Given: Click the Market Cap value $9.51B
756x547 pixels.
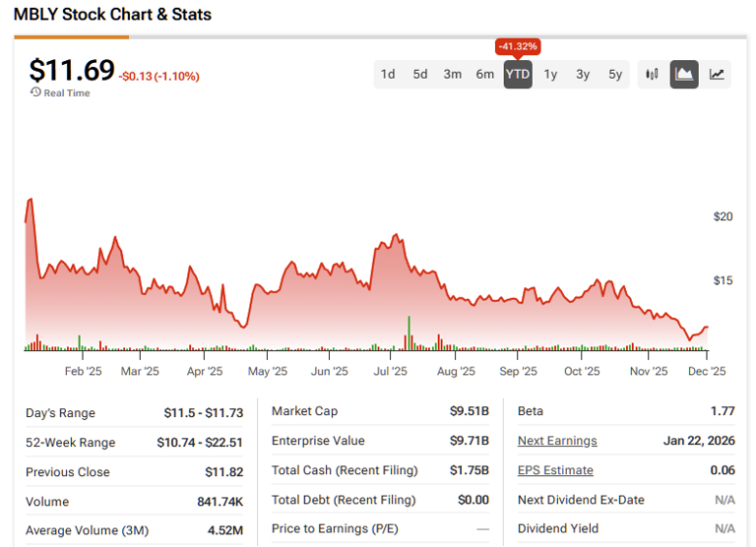Looking at the screenshot, I should (470, 411).
